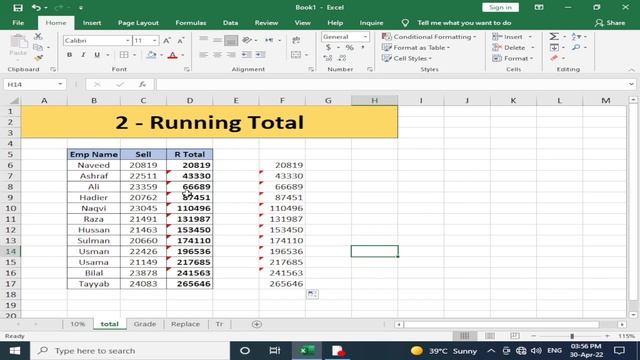
Task: Add a new sheet with the plus button
Action: tap(257, 324)
